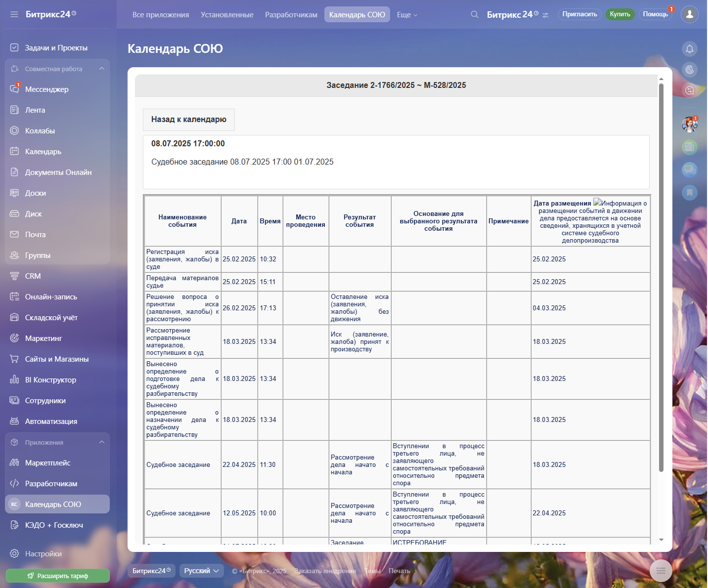Click the round menu button at bottom right

661,571
